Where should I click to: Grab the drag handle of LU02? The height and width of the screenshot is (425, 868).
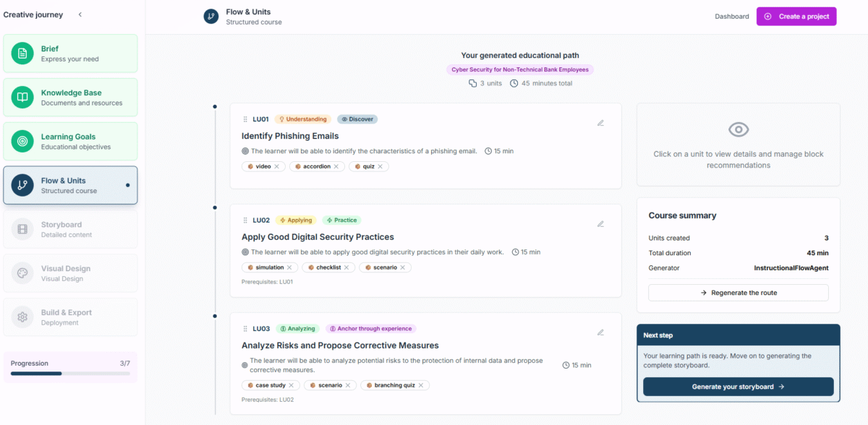click(245, 220)
